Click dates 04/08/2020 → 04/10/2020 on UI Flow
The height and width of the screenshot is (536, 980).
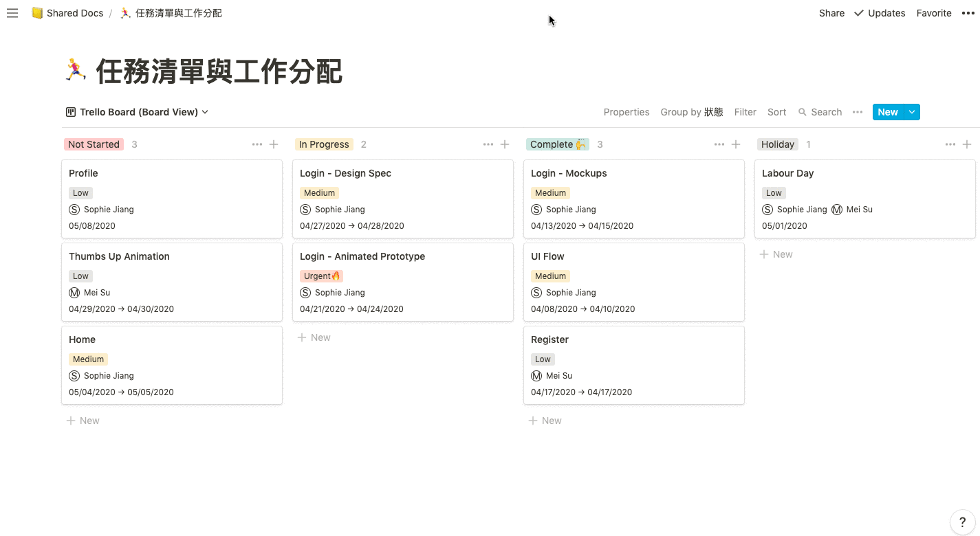[583, 309]
